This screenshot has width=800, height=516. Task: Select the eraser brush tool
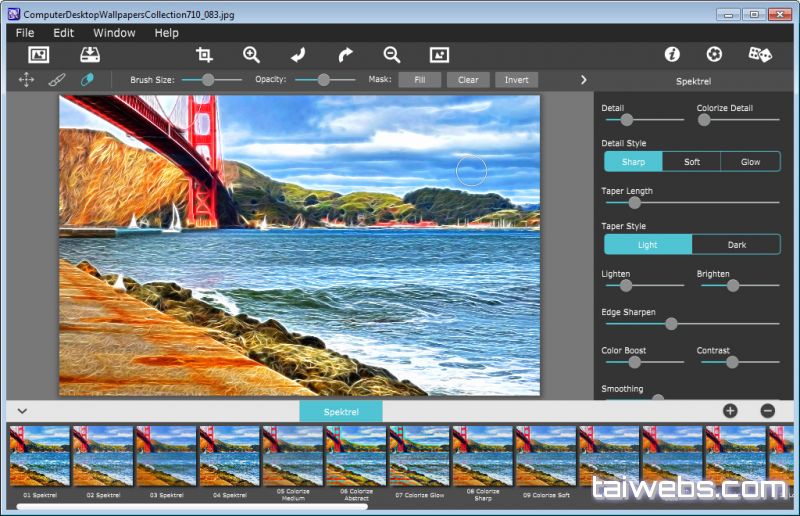(86, 80)
